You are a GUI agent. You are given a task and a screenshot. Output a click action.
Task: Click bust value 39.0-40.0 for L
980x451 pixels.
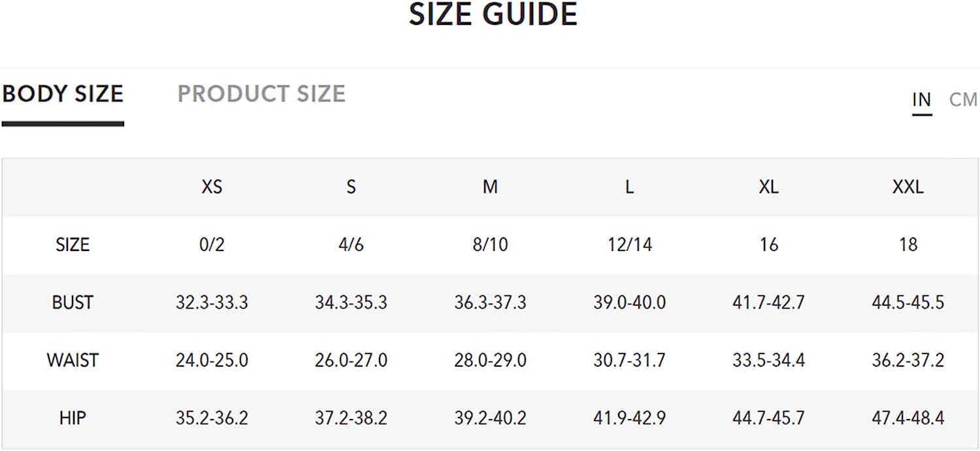point(629,303)
